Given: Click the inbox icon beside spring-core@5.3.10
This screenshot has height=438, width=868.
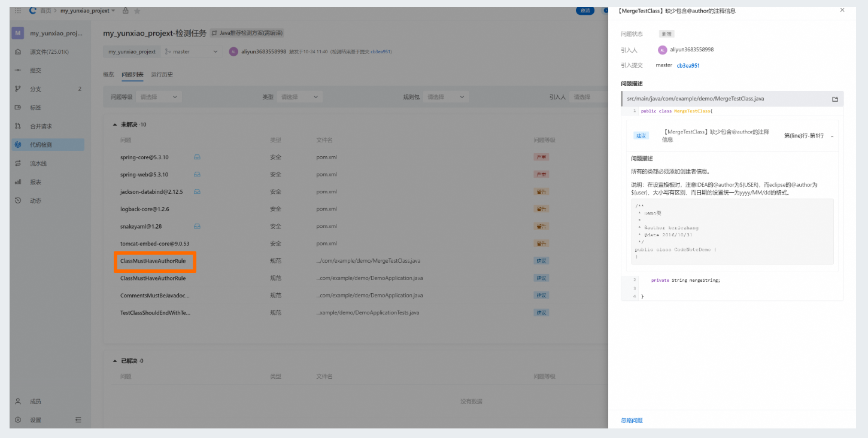Looking at the screenshot, I should tap(197, 157).
